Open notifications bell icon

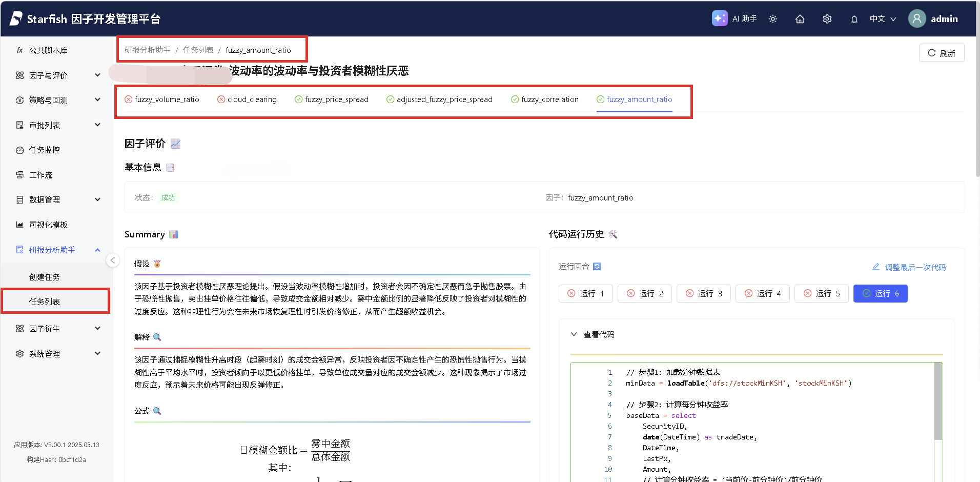point(854,19)
